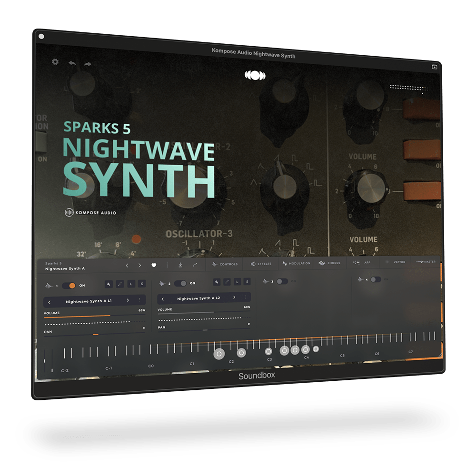The height and width of the screenshot is (476, 476).
Task: Switch to the Chords section
Action: pyautogui.click(x=329, y=263)
